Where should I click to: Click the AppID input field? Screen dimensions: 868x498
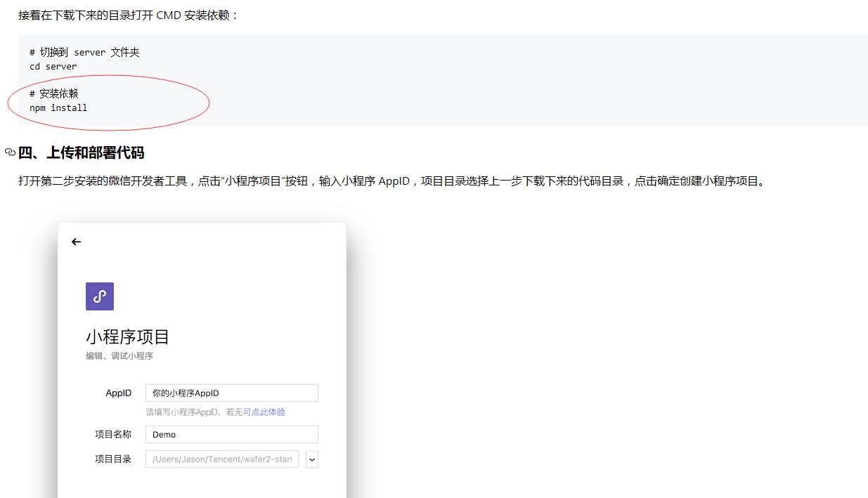click(x=232, y=393)
